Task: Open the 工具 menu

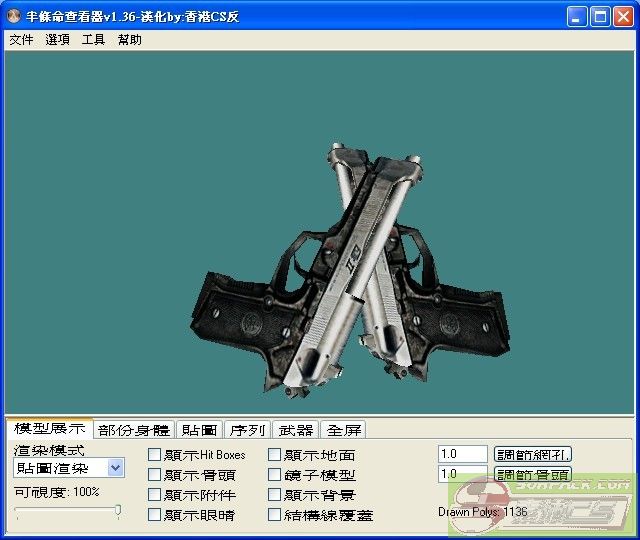Action: click(x=93, y=40)
